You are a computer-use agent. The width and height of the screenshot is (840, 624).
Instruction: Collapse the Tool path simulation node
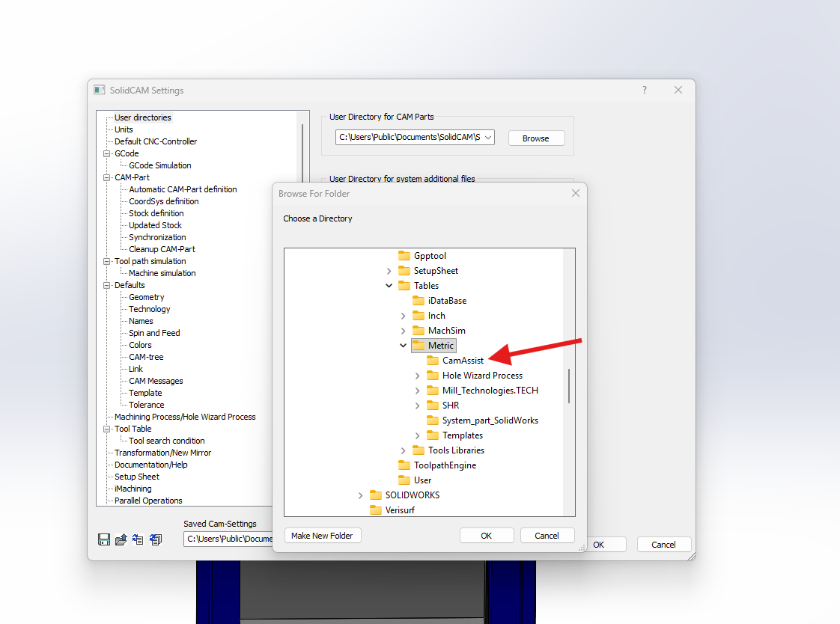pyautogui.click(x=106, y=262)
